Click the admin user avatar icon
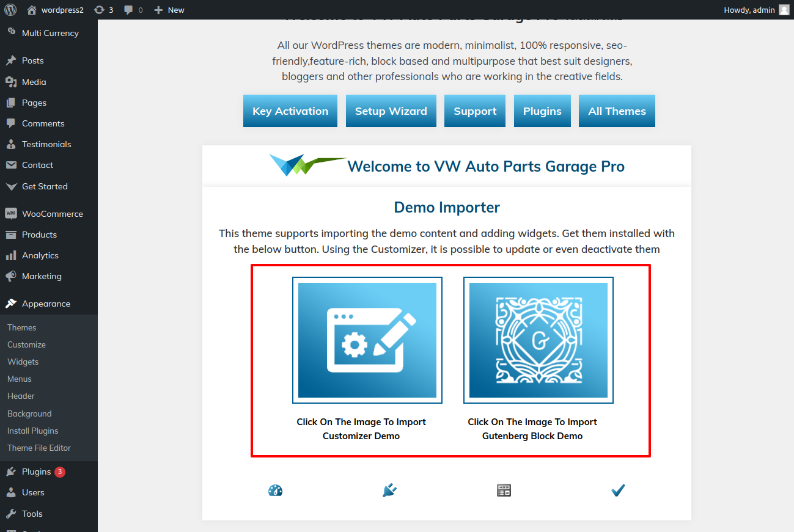This screenshot has width=794, height=532. click(784, 10)
